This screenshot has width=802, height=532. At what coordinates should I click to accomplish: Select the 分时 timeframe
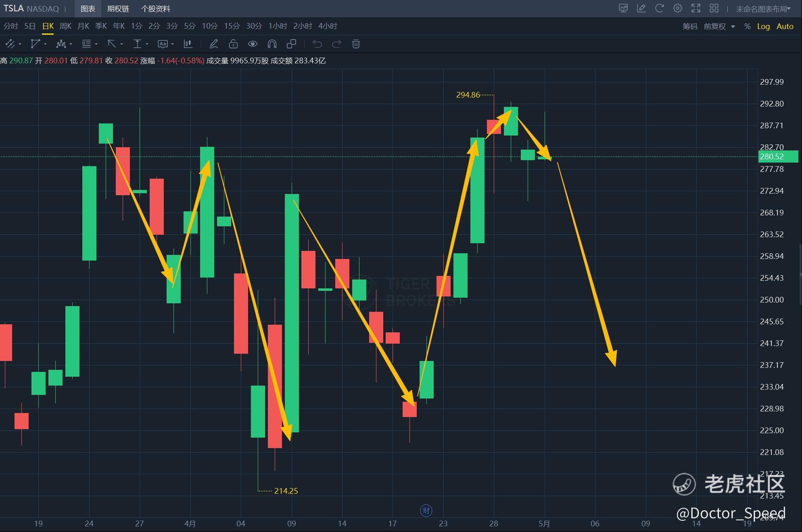click(x=11, y=26)
